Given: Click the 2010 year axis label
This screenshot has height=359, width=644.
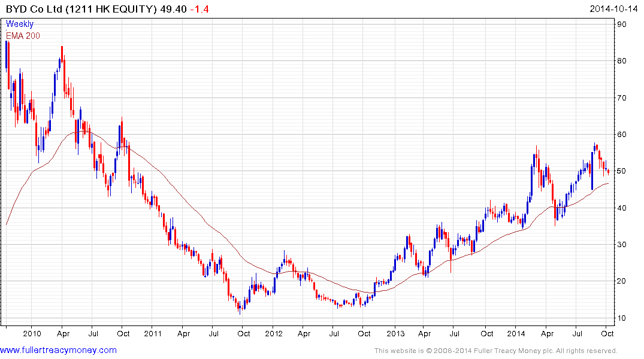Looking at the screenshot, I should click(32, 333).
